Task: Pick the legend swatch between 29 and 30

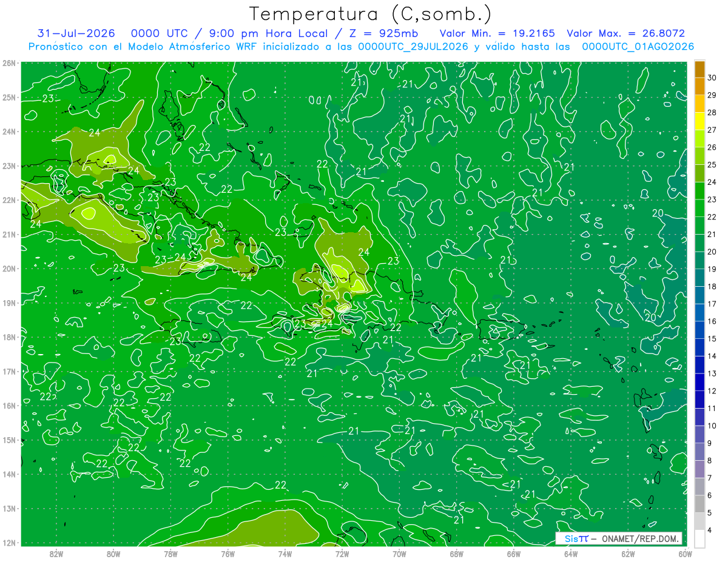Action: click(x=699, y=86)
